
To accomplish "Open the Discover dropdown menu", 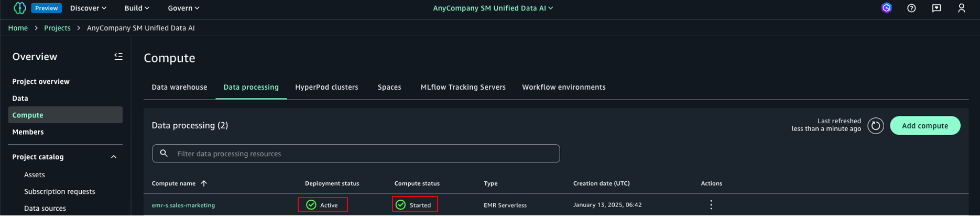I will click(88, 8).
